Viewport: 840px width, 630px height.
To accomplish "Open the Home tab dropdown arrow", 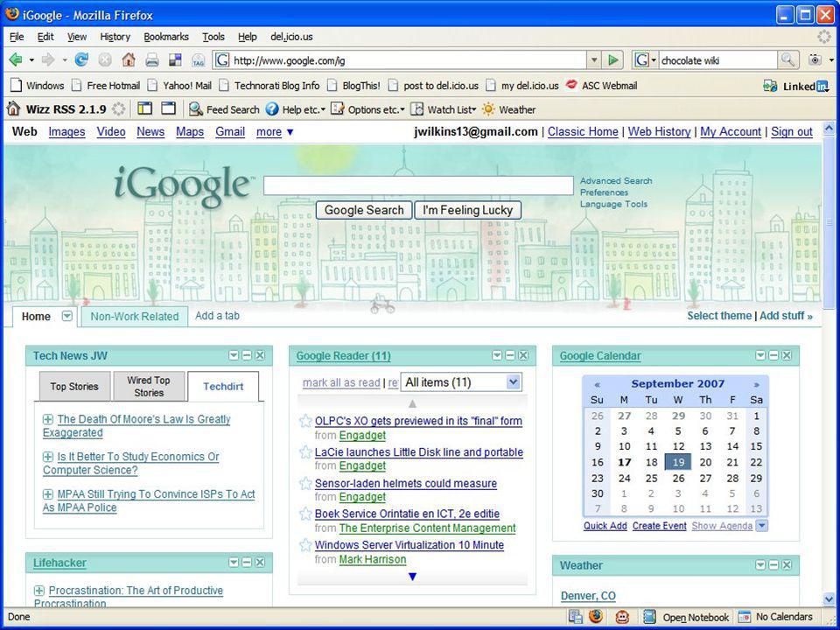I will (x=67, y=316).
